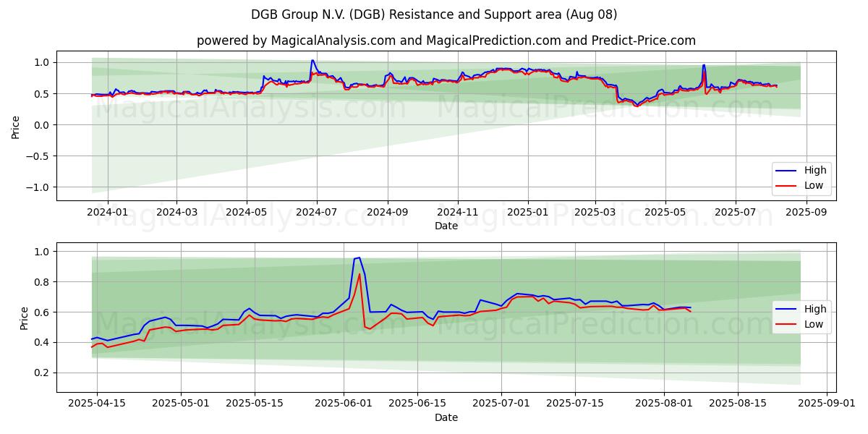
Task: Click the bottom chart y-axis value 0.4
Action: click(42, 342)
